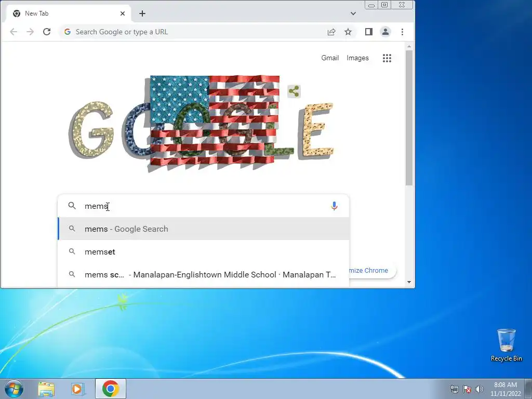Select the New Tab tab
Image resolution: width=532 pixels, height=399 pixels.
68,14
